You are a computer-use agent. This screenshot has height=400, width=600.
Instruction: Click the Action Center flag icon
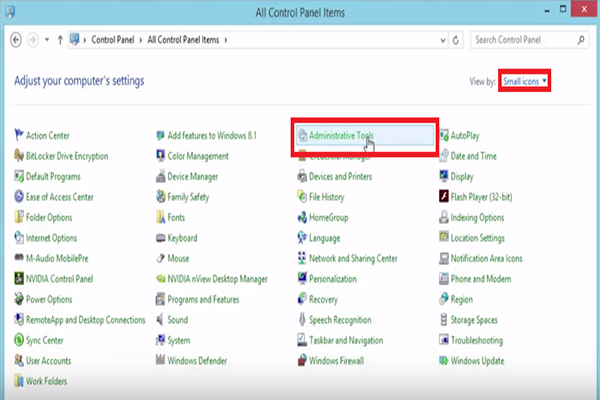[x=19, y=135]
